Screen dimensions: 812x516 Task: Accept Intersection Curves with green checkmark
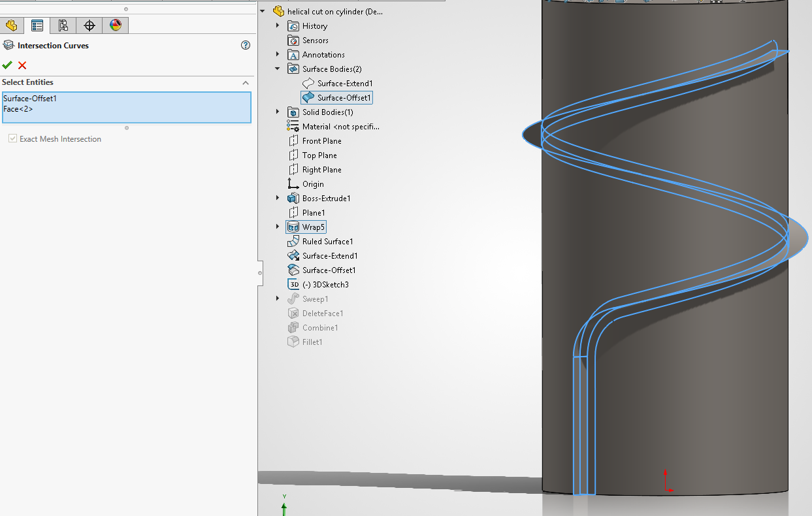click(x=7, y=65)
